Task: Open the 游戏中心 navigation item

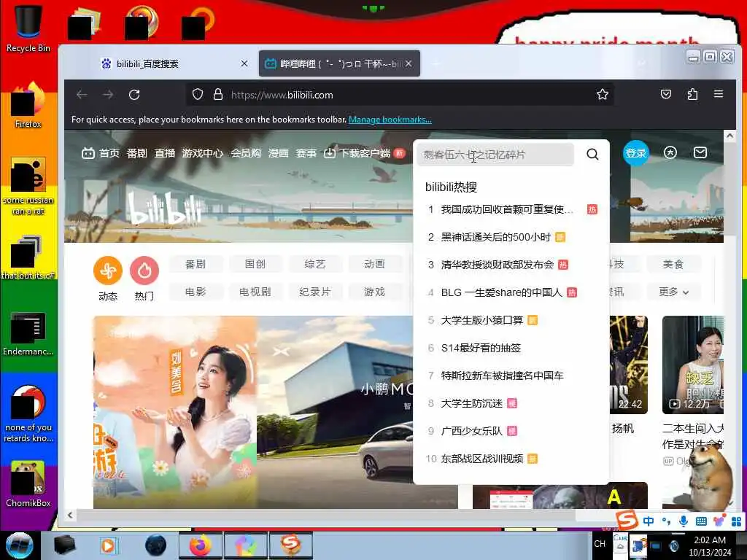Action: (203, 153)
